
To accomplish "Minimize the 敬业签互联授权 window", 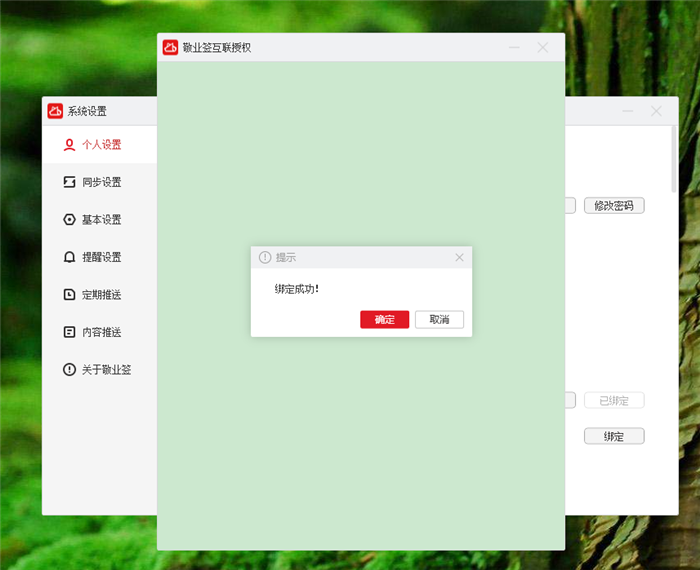I will [514, 47].
